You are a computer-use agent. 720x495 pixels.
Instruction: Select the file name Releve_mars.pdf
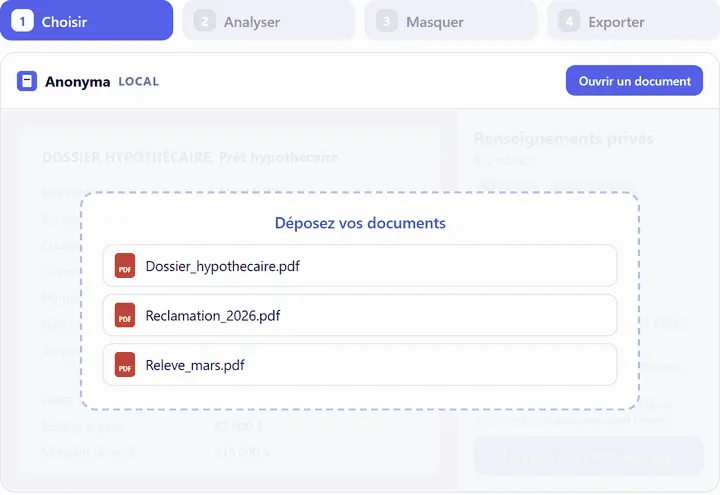(195, 366)
